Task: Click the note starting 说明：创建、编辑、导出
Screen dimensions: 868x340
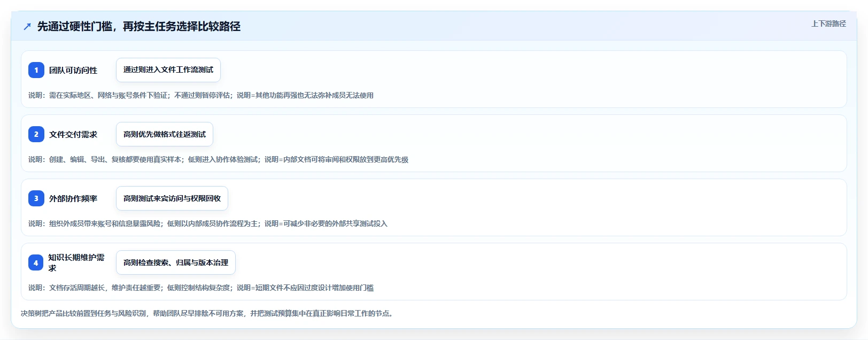Action: pos(218,159)
